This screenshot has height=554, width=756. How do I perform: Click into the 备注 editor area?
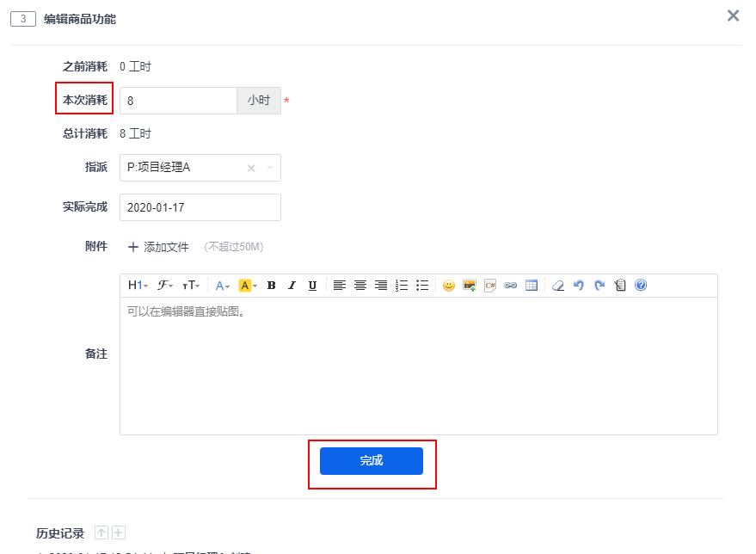(419, 366)
